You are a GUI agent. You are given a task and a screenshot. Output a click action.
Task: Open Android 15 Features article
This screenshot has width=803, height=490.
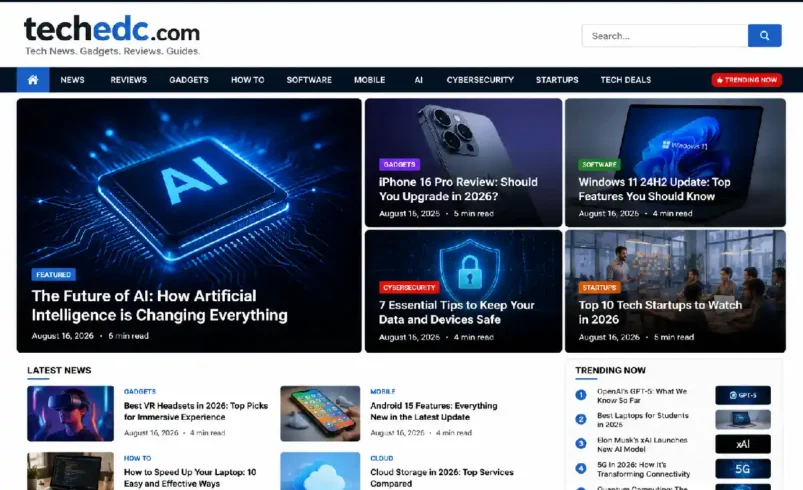pos(434,411)
